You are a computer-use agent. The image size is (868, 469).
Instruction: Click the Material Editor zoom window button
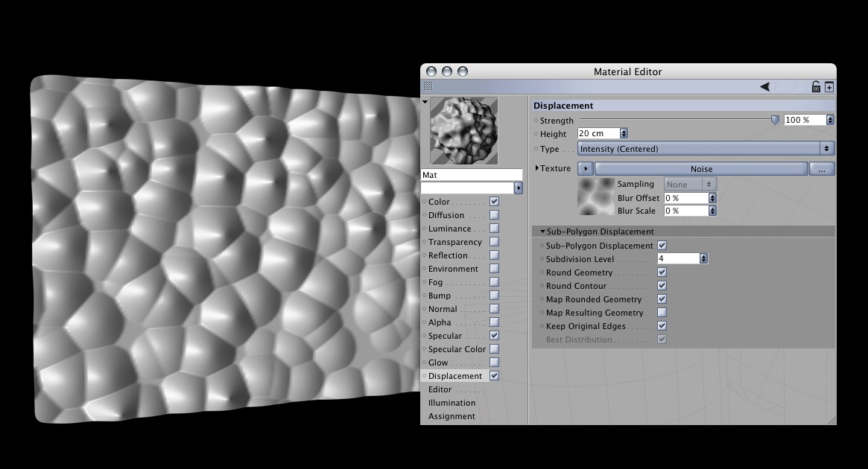point(463,71)
